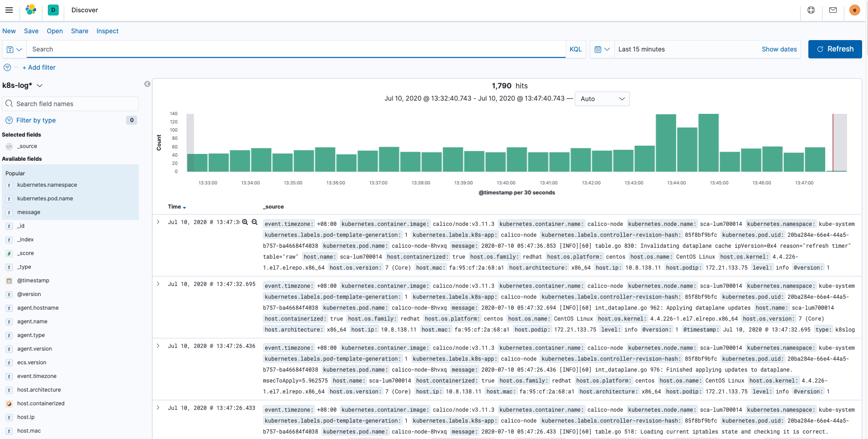Screen dimensions: 868x439
Task: Open the newsfeed mail icon
Action: [x=833, y=10]
